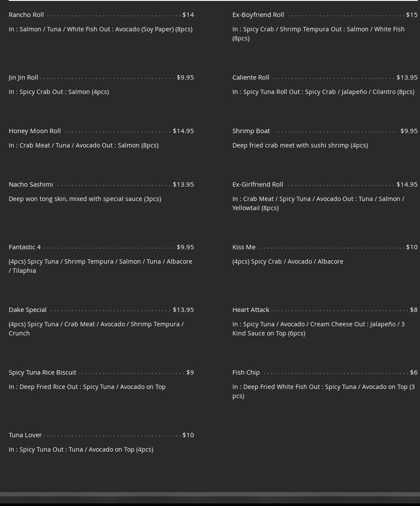The width and height of the screenshot is (420, 506).
Task: Click Spicy Tuna Rice Biscuit title
Action: click(42, 372)
